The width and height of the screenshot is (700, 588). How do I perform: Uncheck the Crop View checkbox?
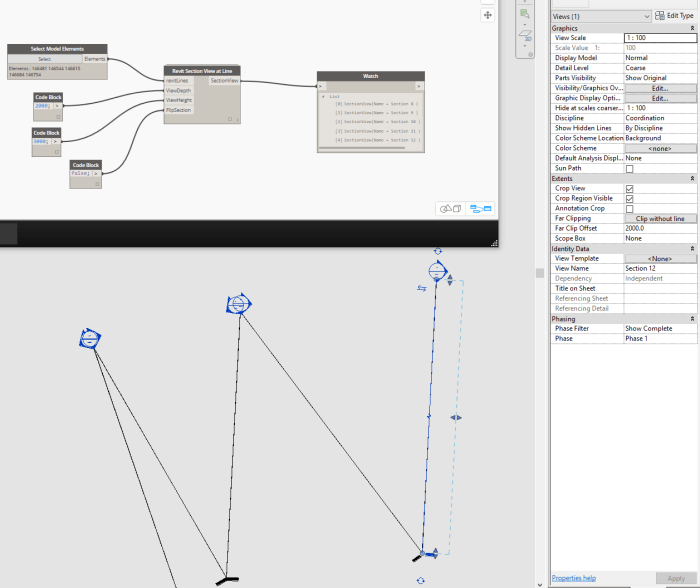pyautogui.click(x=629, y=188)
